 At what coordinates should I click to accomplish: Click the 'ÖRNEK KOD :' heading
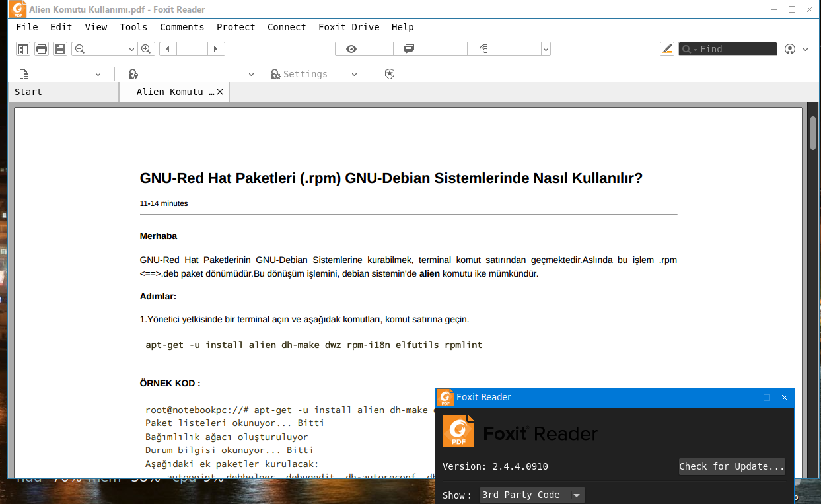click(170, 383)
